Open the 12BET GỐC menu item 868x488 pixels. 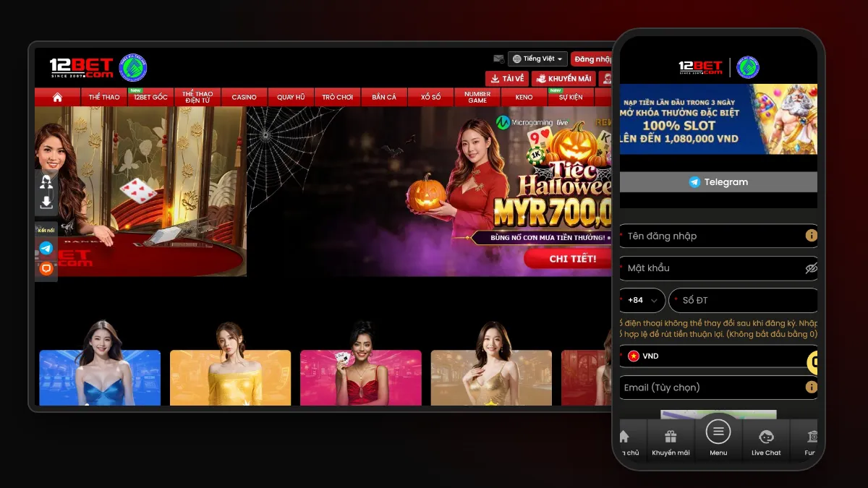coord(150,97)
